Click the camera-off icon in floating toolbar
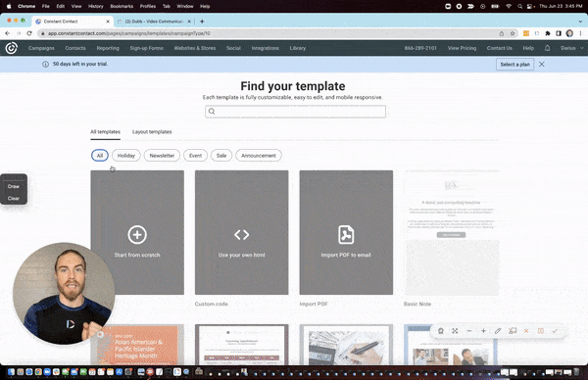Image resolution: width=588 pixels, height=380 pixels. coord(513,331)
